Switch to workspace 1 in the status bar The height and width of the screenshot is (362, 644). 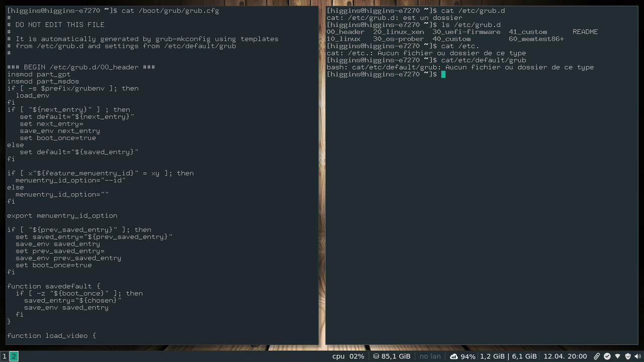pos(5,356)
